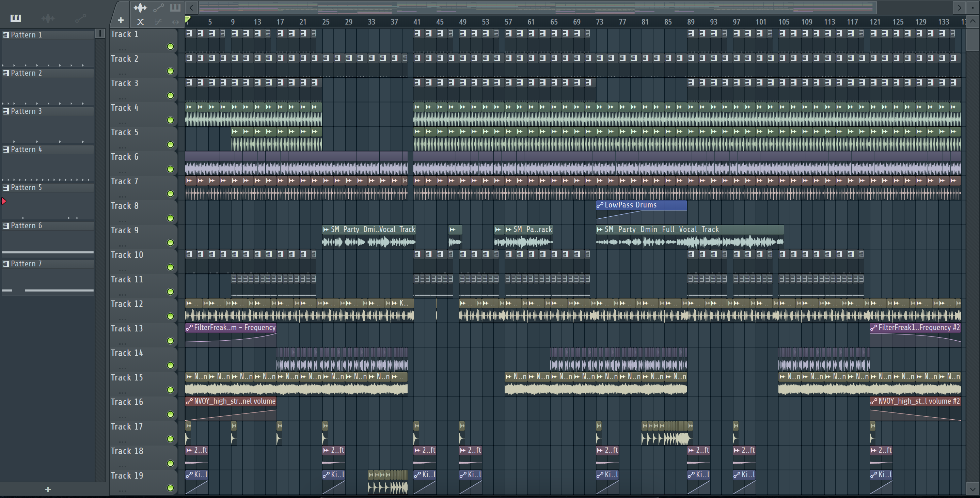
Task: Mute Track 2 using green light
Action: point(171,71)
